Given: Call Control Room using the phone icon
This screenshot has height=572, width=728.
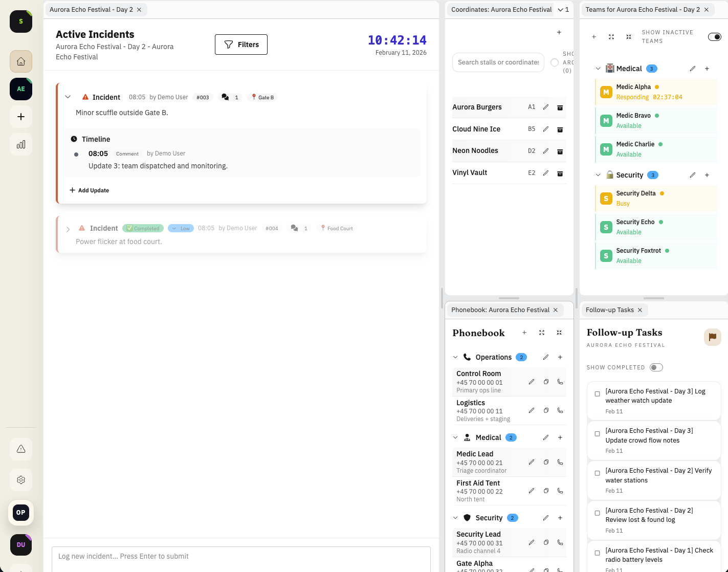Looking at the screenshot, I should 560,382.
